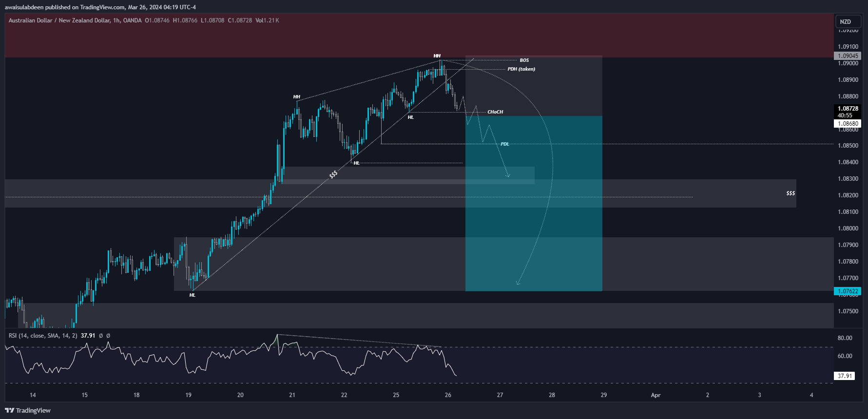The width and height of the screenshot is (868, 419).
Task: Click the 1.08200 tick on the price axis
Action: tap(848, 195)
